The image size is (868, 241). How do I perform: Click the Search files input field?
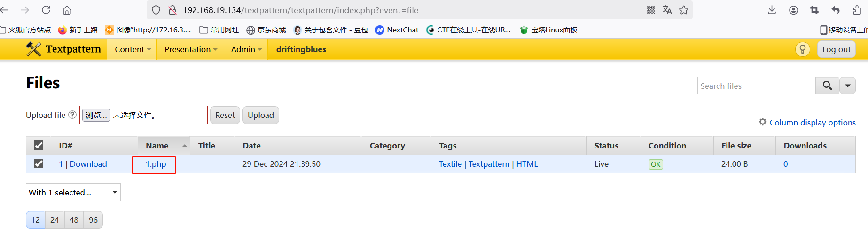coord(757,86)
